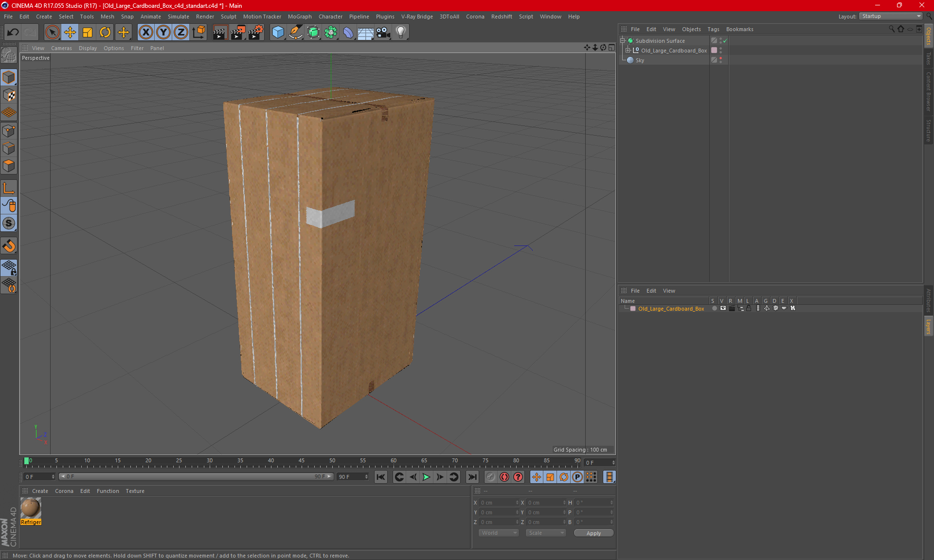Switch to Texture mode checkered icon
Screen dimensions: 934x560
point(9,95)
